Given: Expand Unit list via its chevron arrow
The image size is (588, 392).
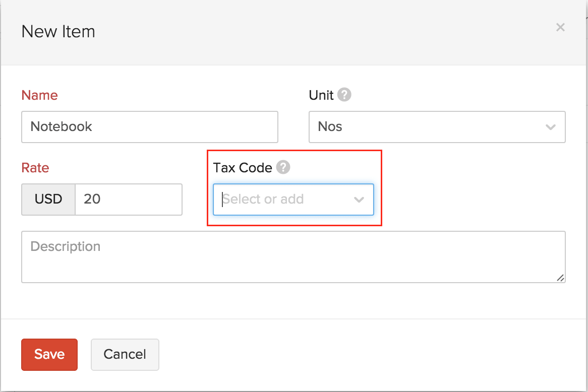Looking at the screenshot, I should (551, 127).
